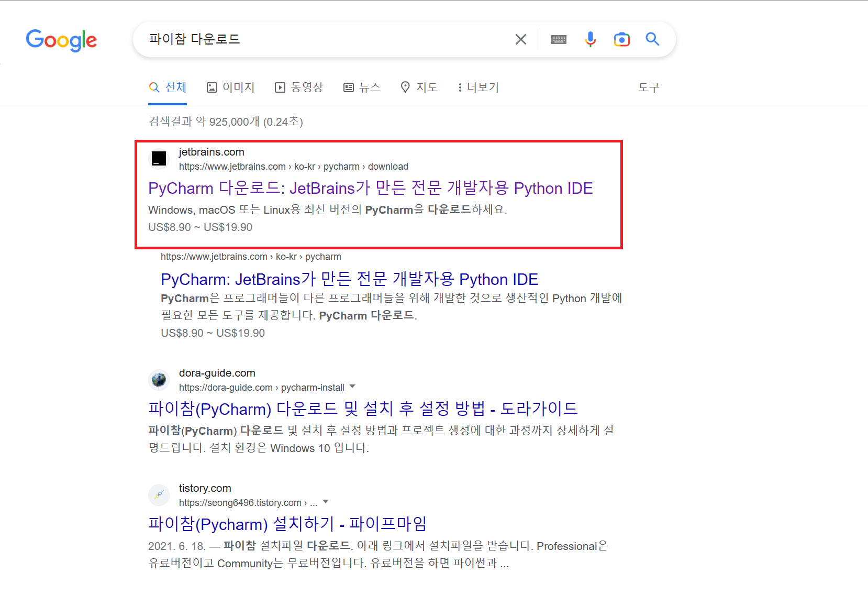Image resolution: width=868 pixels, height=595 pixels.
Task: Open the on-screen keyboard icon
Action: pyautogui.click(x=559, y=39)
